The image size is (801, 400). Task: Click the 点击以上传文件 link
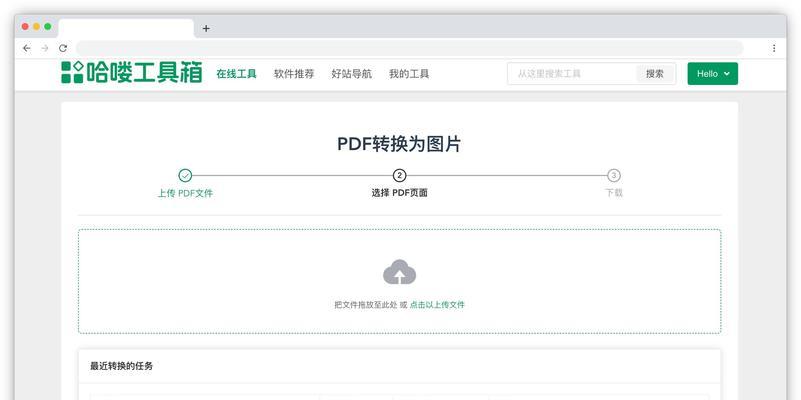pyautogui.click(x=437, y=305)
